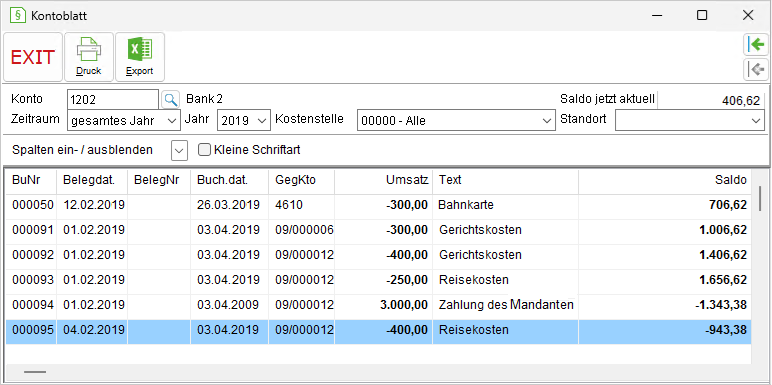The width and height of the screenshot is (772, 385).
Task: Expand the Spalten ein- / ausblenden dropdown
Action: [x=179, y=150]
